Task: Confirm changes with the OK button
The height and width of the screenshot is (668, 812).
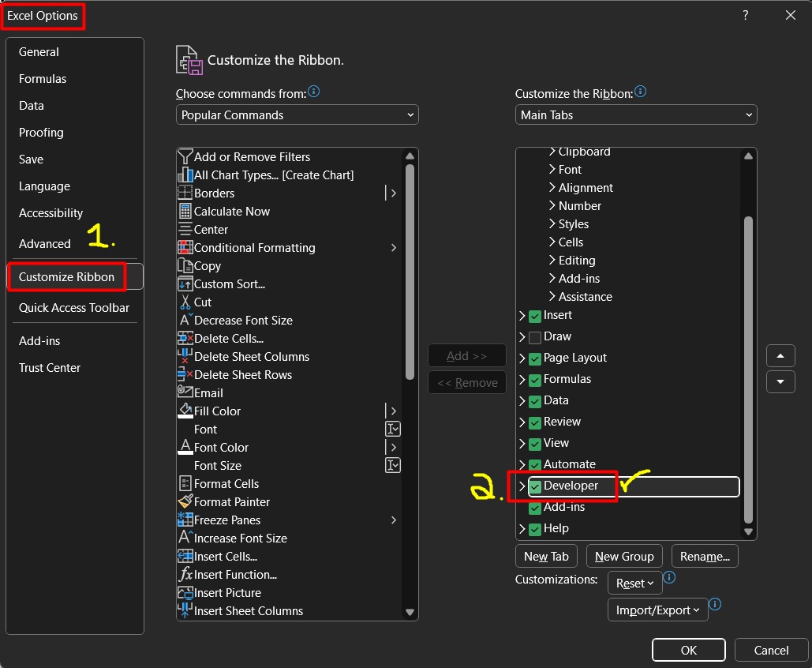Action: [x=688, y=650]
